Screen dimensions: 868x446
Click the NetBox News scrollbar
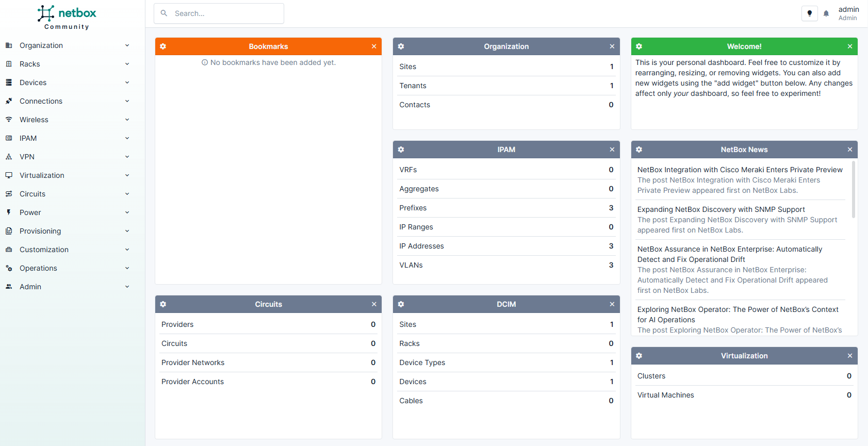853,190
